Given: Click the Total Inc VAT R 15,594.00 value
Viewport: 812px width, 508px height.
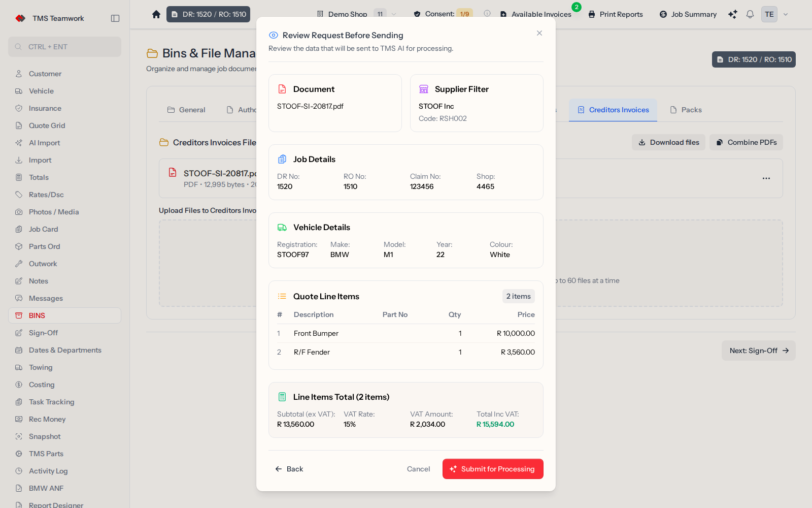Looking at the screenshot, I should [x=495, y=424].
